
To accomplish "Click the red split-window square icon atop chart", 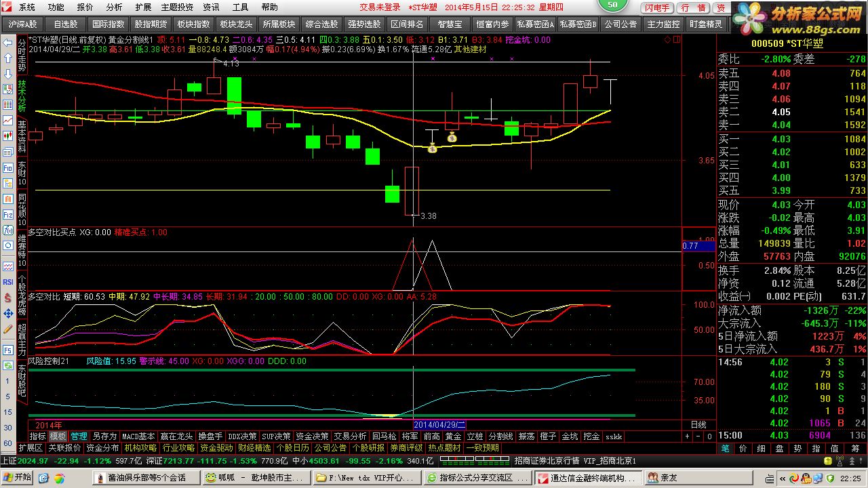I will pos(675,40).
